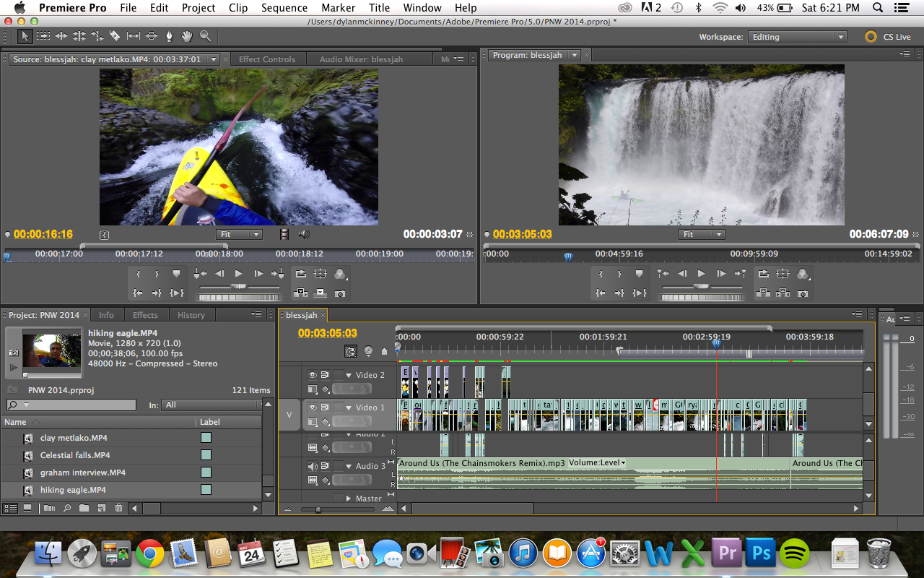The width and height of the screenshot is (924, 578).
Task: Toggle track lock box on Video 1
Action: click(338, 407)
